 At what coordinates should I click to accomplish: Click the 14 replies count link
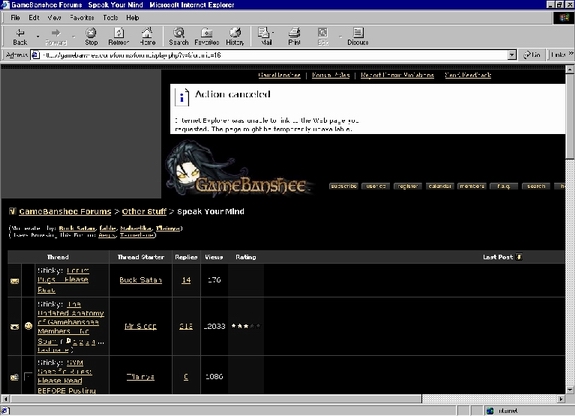point(186,280)
